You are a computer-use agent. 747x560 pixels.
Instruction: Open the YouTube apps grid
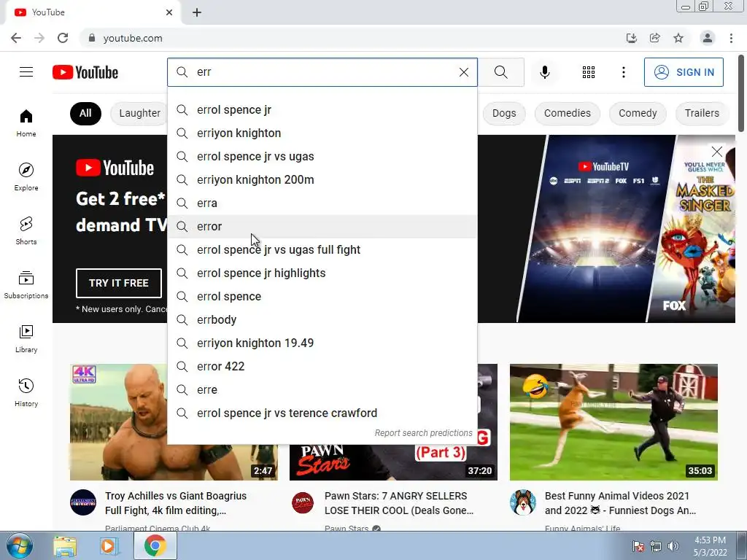[x=589, y=72]
